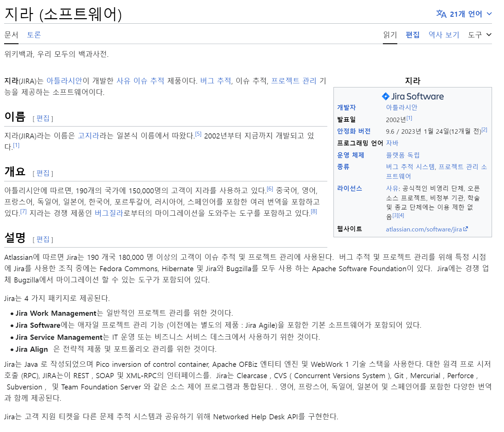Click the page title 지라 (소프트웨어)

click(x=63, y=14)
